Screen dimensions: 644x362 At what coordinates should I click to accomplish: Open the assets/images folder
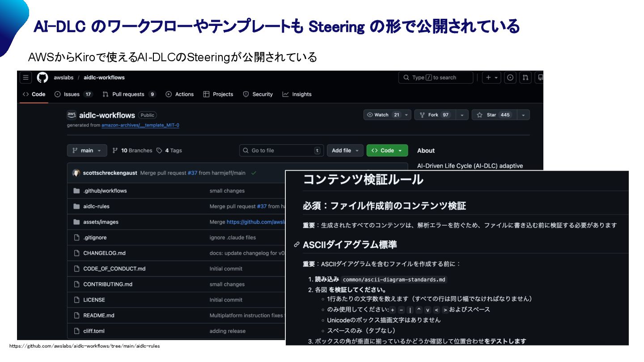(101, 222)
